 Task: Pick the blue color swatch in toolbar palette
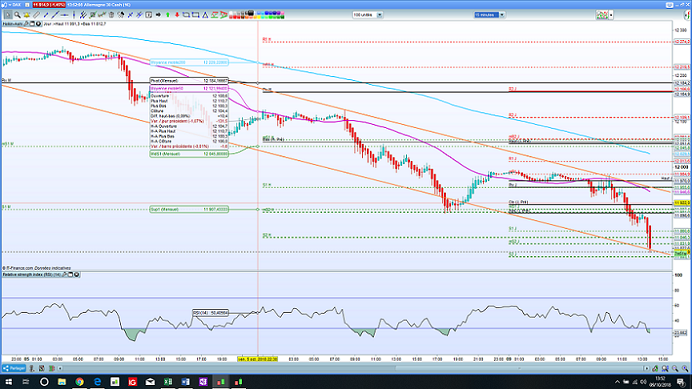click(267, 13)
